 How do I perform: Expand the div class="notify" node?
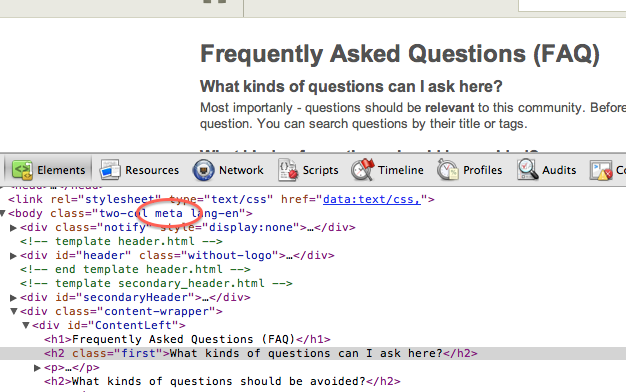tap(13, 228)
